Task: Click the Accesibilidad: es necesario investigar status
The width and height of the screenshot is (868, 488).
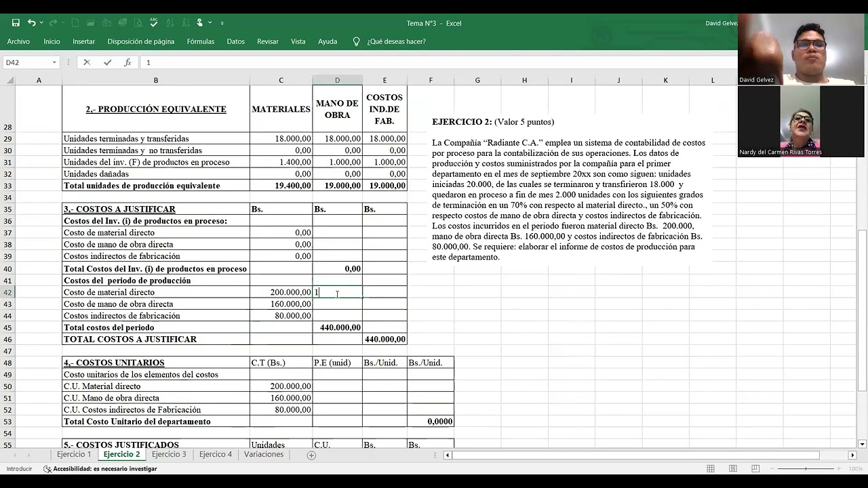Action: 100,468
